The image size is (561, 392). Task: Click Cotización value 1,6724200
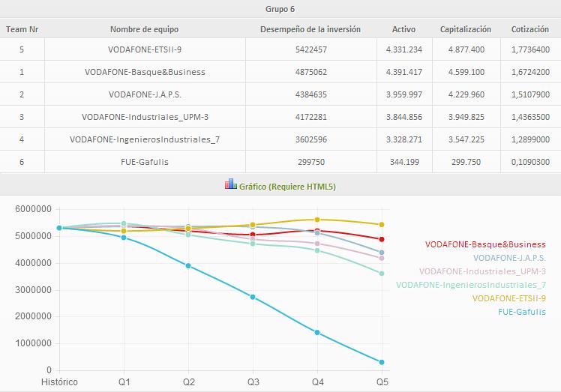pos(530,72)
